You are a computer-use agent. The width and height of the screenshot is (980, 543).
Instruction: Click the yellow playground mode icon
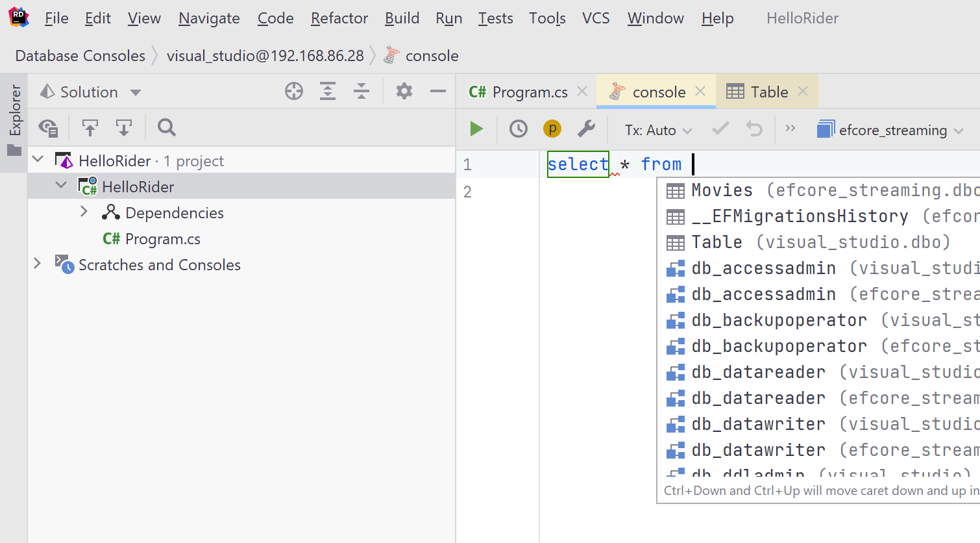click(552, 129)
